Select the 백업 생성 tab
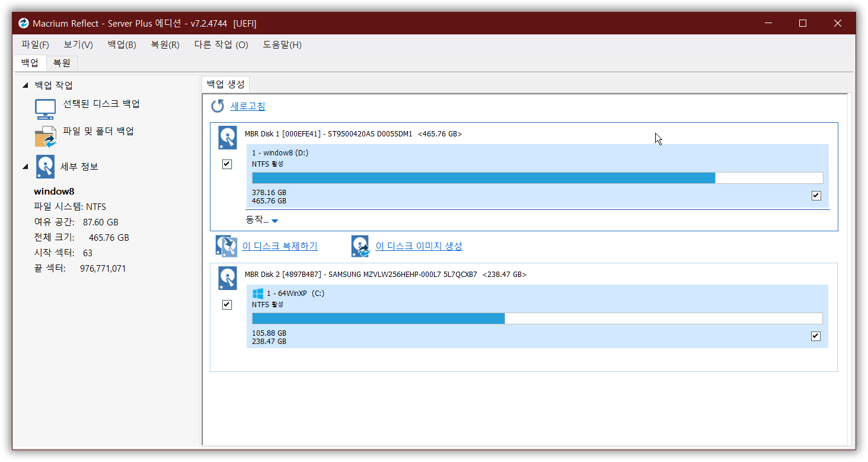This screenshot has width=868, height=462. pos(225,84)
